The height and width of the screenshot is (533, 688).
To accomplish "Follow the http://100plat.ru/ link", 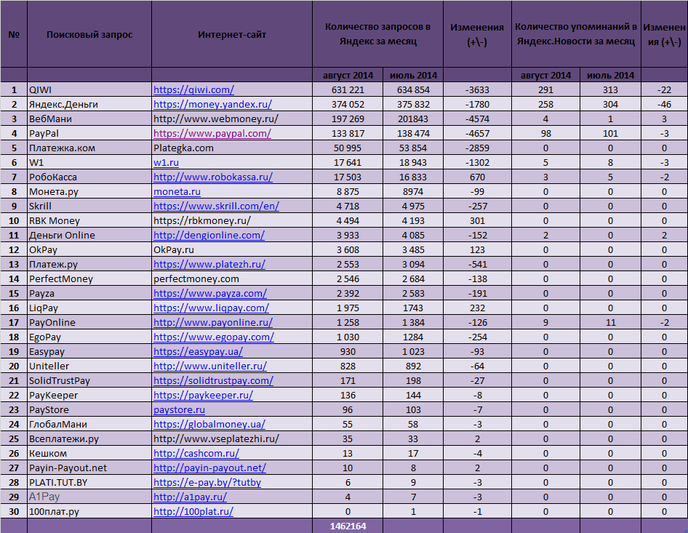I will (x=193, y=511).
